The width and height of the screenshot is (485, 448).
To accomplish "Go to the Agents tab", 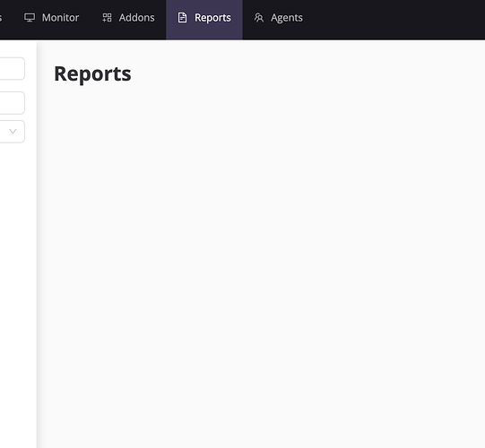I will click(278, 18).
